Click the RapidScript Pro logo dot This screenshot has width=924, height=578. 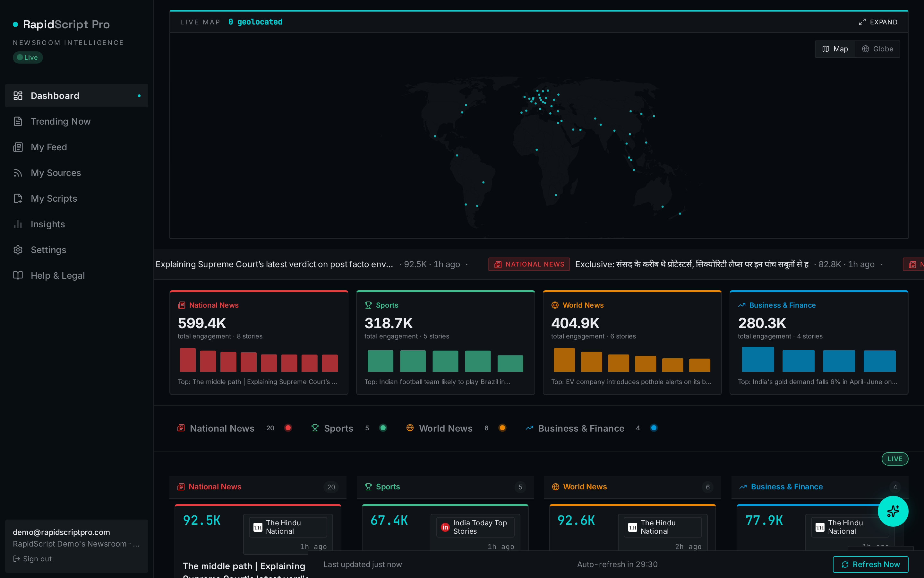(x=15, y=24)
